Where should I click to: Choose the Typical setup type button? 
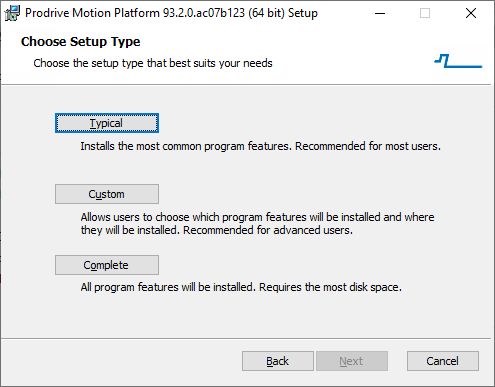[107, 123]
